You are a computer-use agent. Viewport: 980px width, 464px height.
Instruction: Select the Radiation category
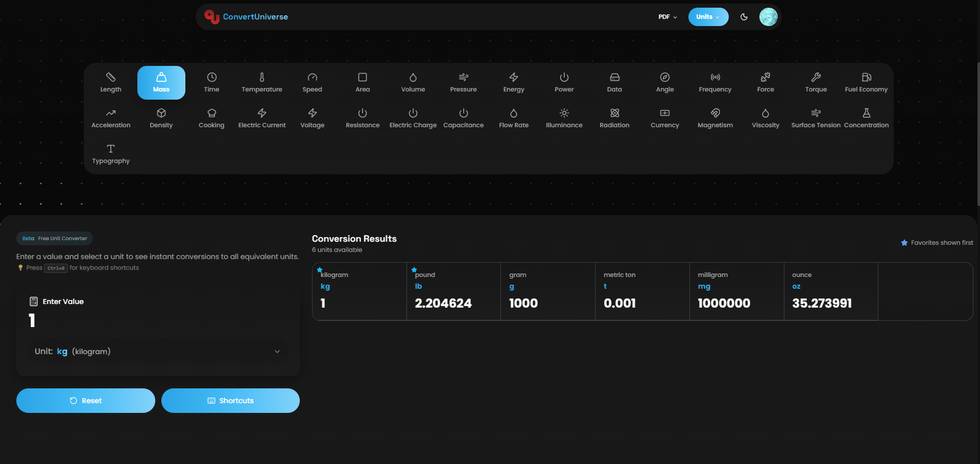[x=614, y=118]
